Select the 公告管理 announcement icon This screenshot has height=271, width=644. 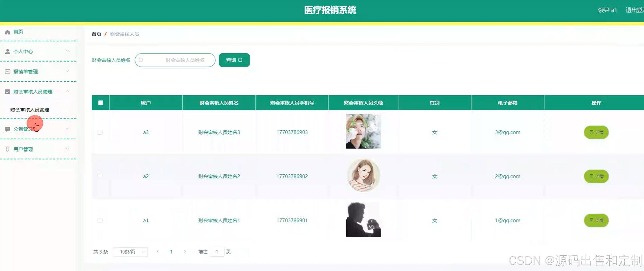pos(8,129)
